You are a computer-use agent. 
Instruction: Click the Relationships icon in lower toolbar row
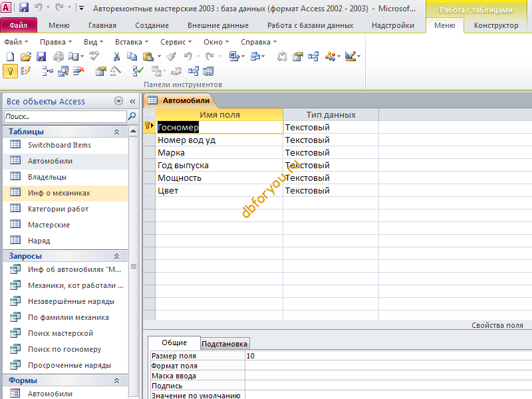194,71
